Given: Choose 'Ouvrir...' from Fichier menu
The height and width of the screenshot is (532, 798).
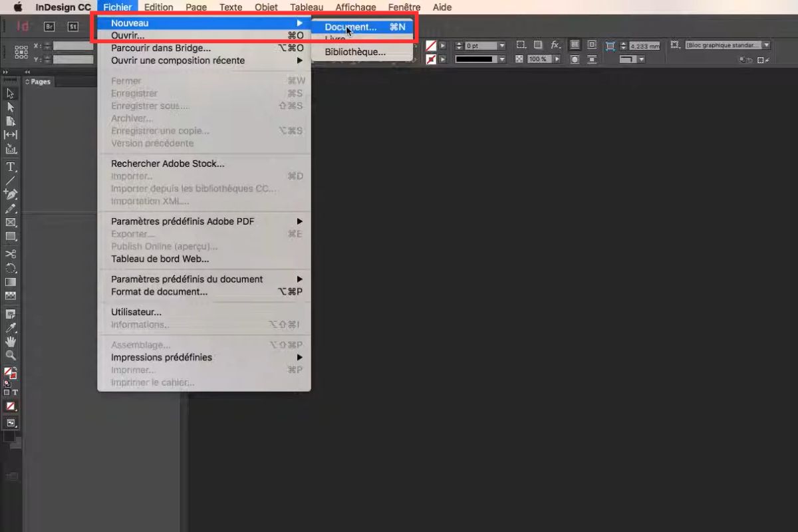Looking at the screenshot, I should 204,35.
